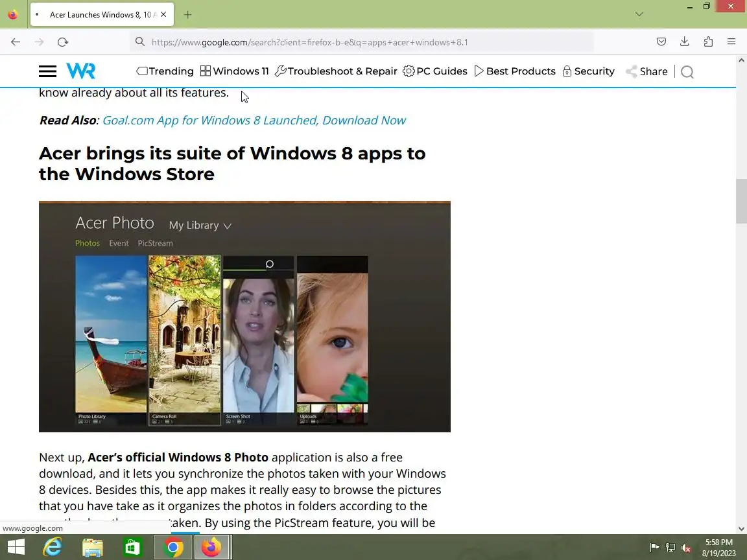
Task: Click the URL address bar
Action: click(362, 42)
